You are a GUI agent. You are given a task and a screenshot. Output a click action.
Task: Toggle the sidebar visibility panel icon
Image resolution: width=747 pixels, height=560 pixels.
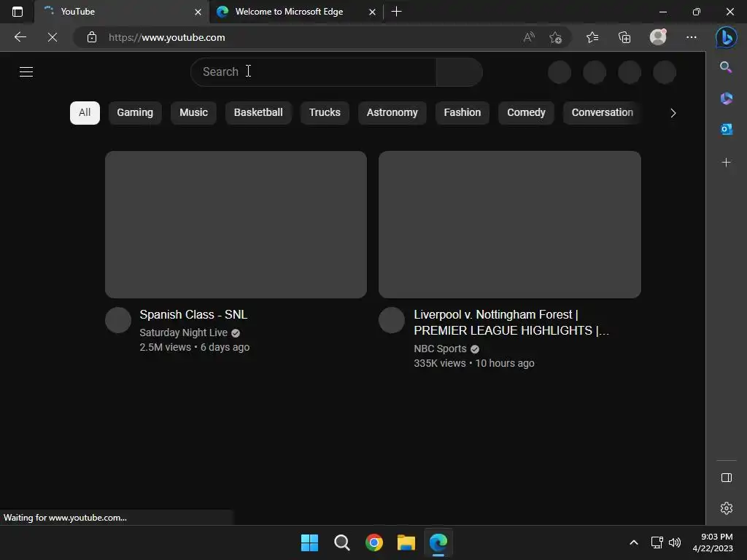click(727, 478)
